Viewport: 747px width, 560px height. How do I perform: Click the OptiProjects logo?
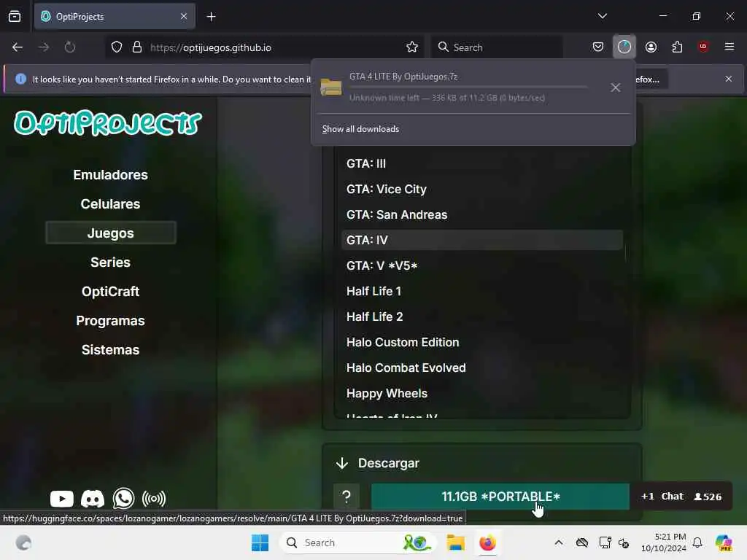point(108,123)
